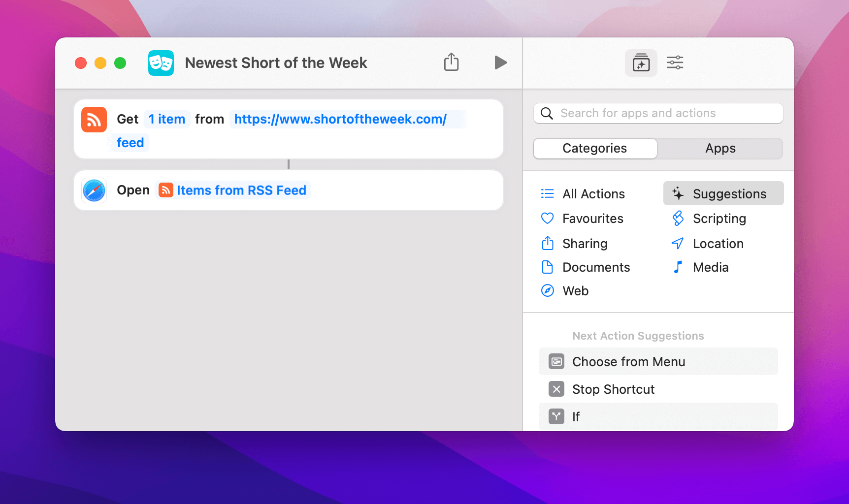
Task: Click the action library panel icon
Action: click(641, 63)
